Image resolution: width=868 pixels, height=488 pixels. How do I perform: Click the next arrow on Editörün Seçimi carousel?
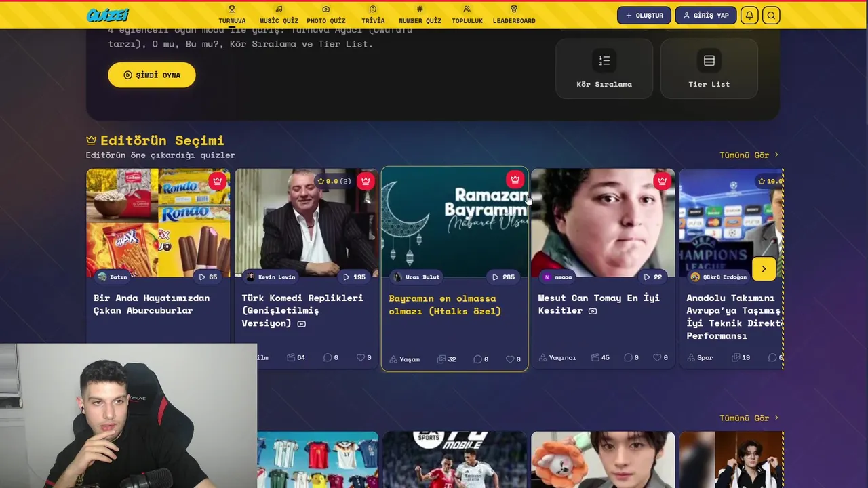click(764, 269)
